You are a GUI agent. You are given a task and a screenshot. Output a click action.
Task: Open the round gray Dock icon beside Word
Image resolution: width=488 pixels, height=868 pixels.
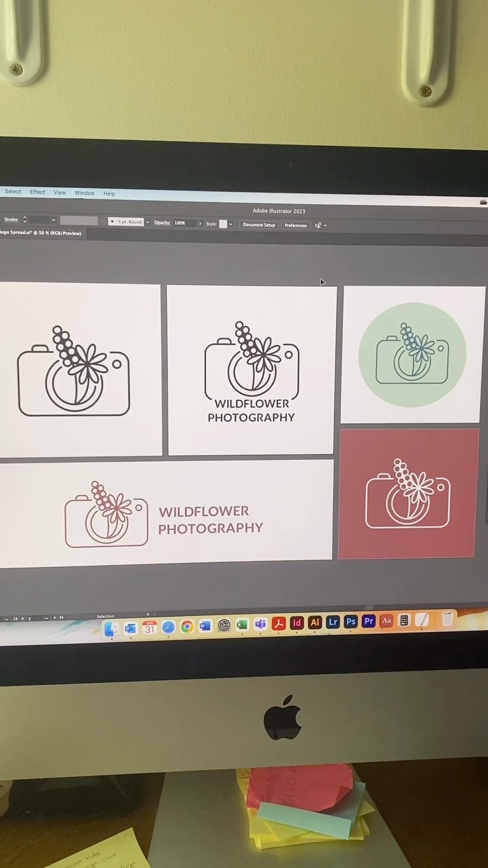224,625
